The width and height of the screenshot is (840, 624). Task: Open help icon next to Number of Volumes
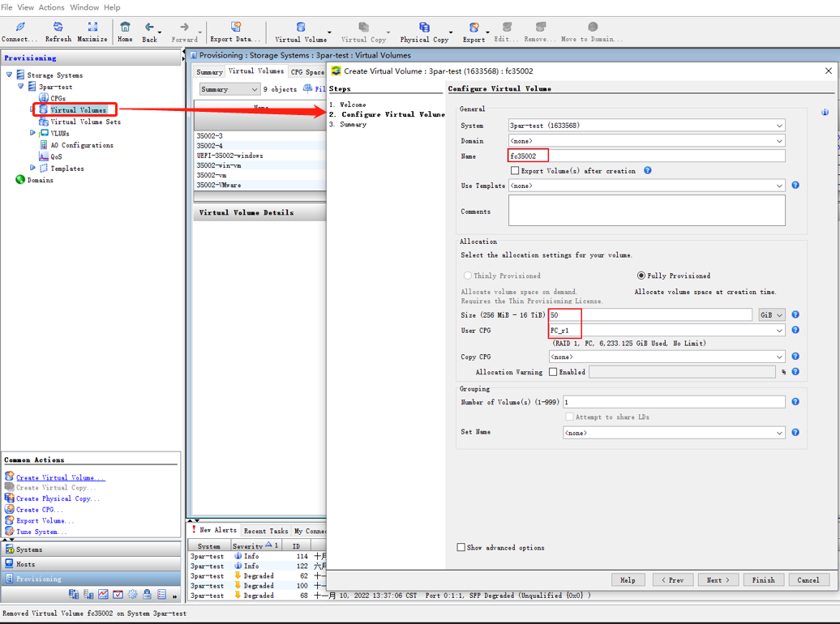coord(795,401)
